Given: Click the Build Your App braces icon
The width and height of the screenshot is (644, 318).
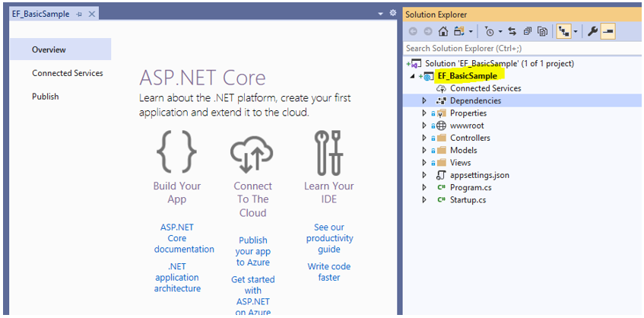Looking at the screenshot, I should click(176, 151).
